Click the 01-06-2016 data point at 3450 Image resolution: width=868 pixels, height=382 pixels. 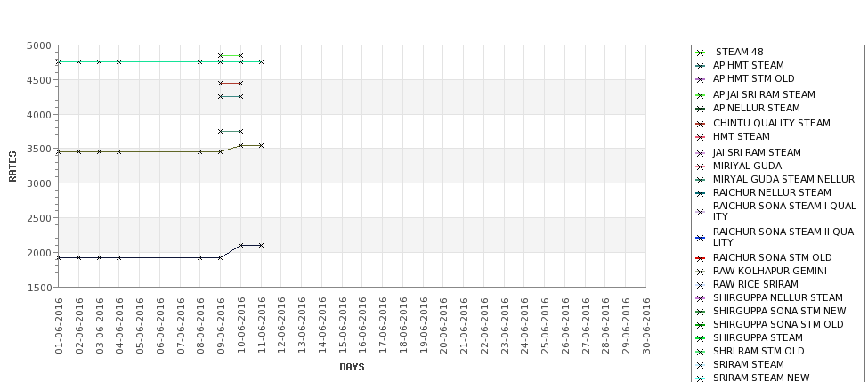coord(59,151)
